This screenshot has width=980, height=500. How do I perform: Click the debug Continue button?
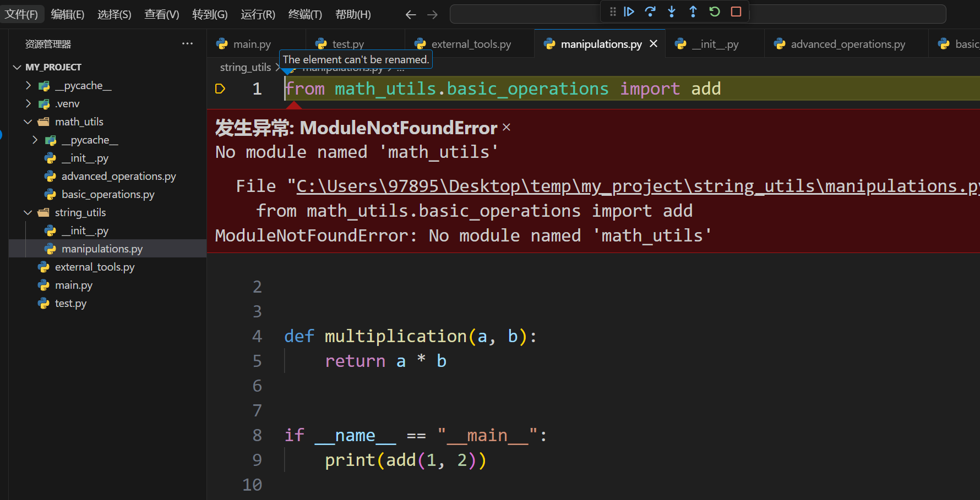click(629, 12)
